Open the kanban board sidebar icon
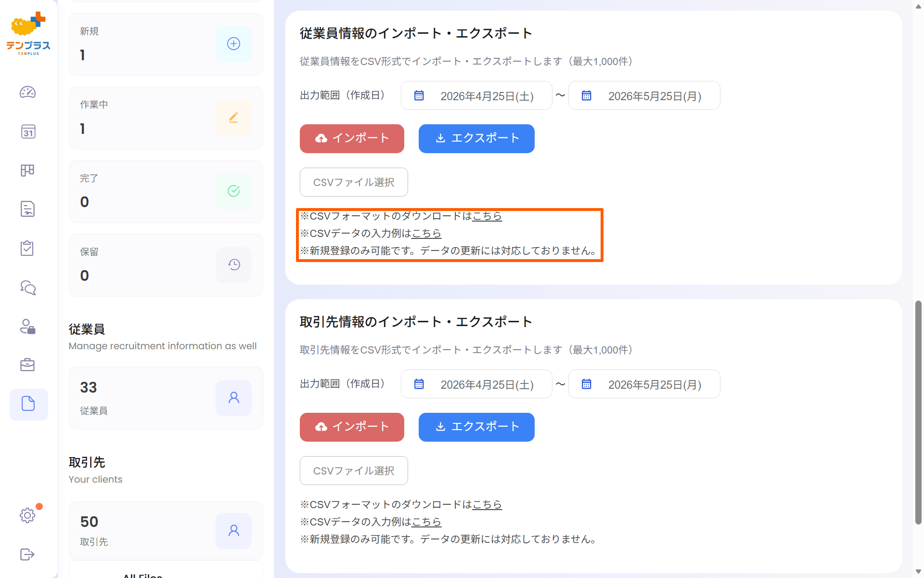Screen dimensions: 924x578 click(x=27, y=171)
